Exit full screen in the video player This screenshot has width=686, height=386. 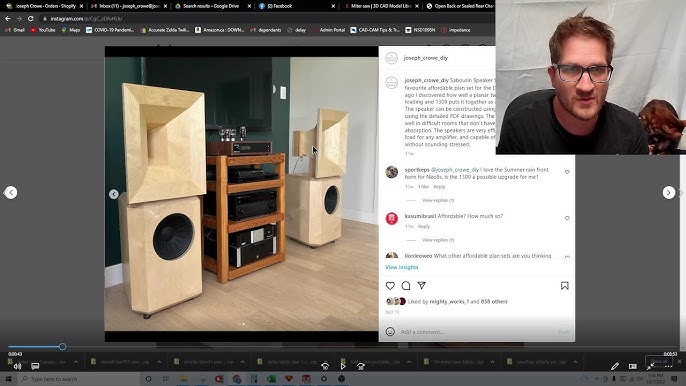click(651, 366)
